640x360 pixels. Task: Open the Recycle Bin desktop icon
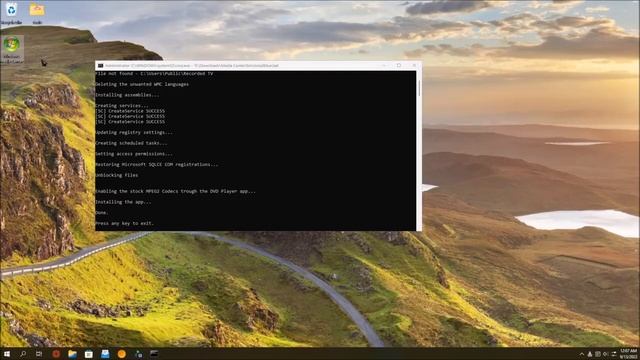tap(11, 13)
